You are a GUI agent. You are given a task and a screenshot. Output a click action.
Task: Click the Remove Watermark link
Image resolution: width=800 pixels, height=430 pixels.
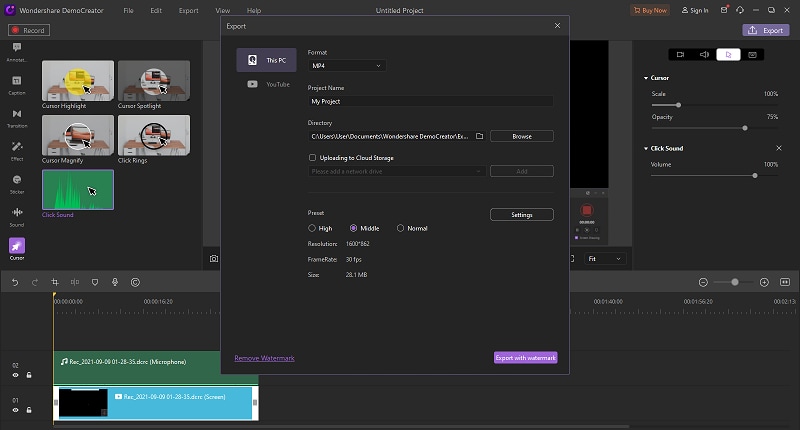(264, 358)
